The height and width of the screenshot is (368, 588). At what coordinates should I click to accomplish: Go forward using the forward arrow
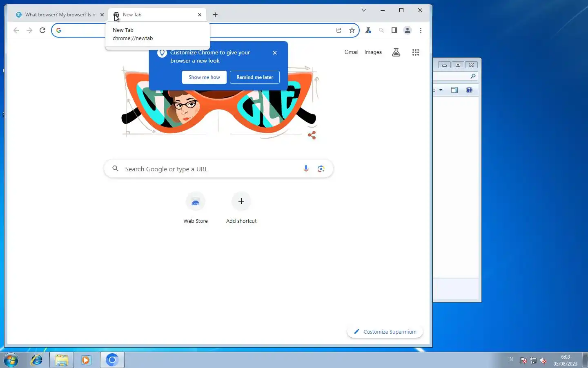coord(29,30)
